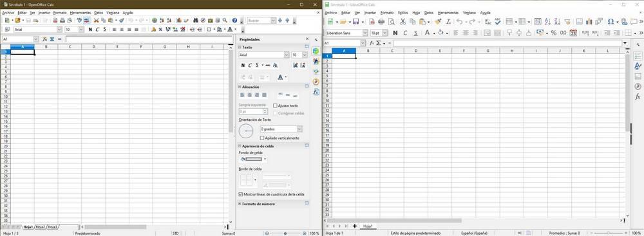
Task: Open the Liberation Sans font name dropdown
Action: click(365, 33)
